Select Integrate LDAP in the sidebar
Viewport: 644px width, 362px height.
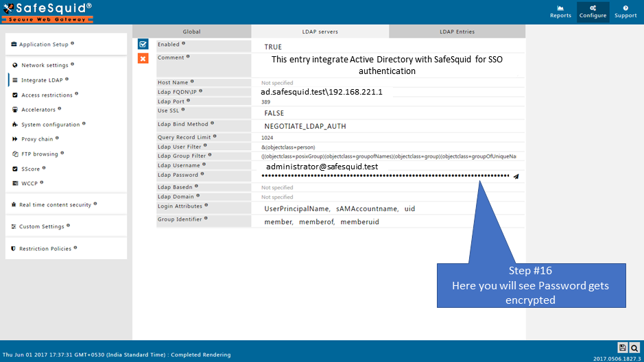click(42, 80)
